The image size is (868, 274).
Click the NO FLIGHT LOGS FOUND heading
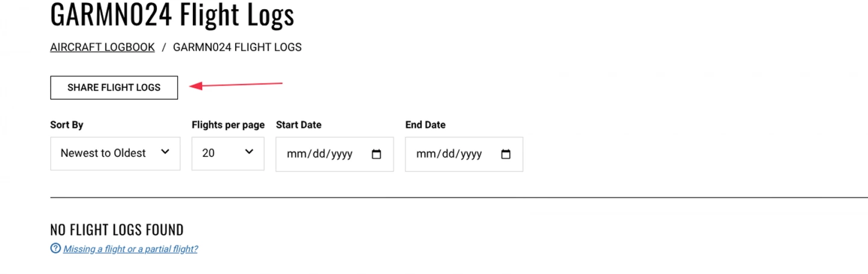click(117, 230)
